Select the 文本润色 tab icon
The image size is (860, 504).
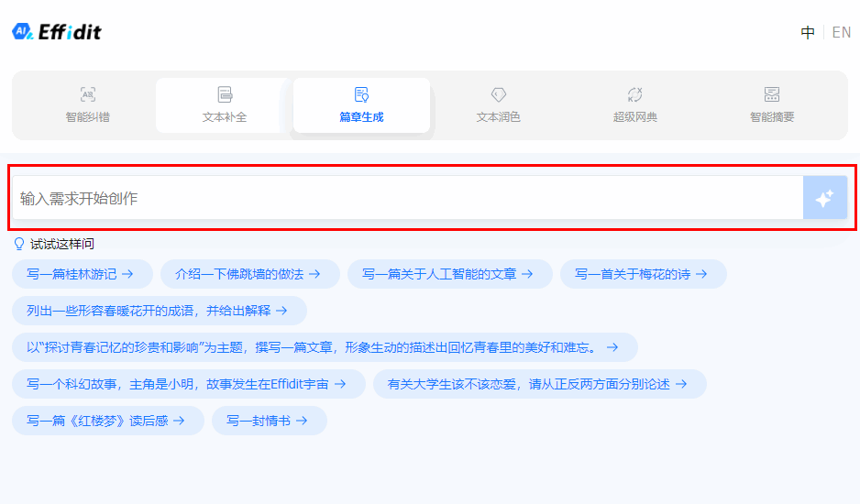click(x=498, y=94)
